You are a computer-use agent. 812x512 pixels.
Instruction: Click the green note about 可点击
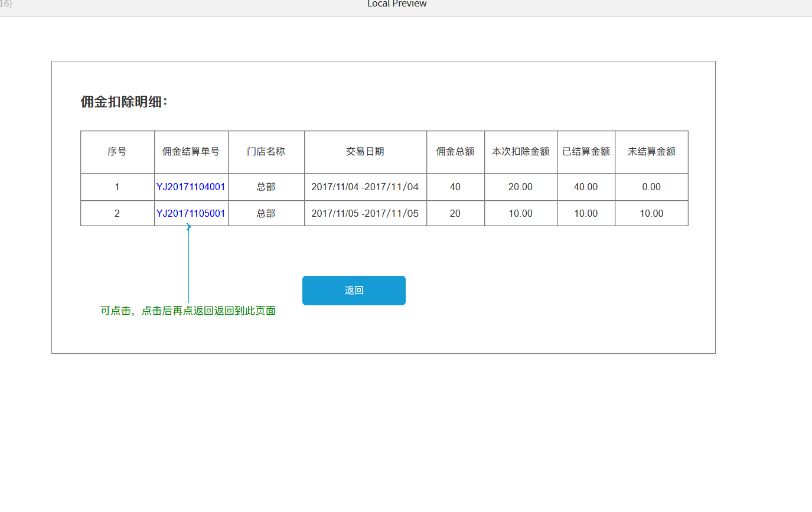coord(188,311)
